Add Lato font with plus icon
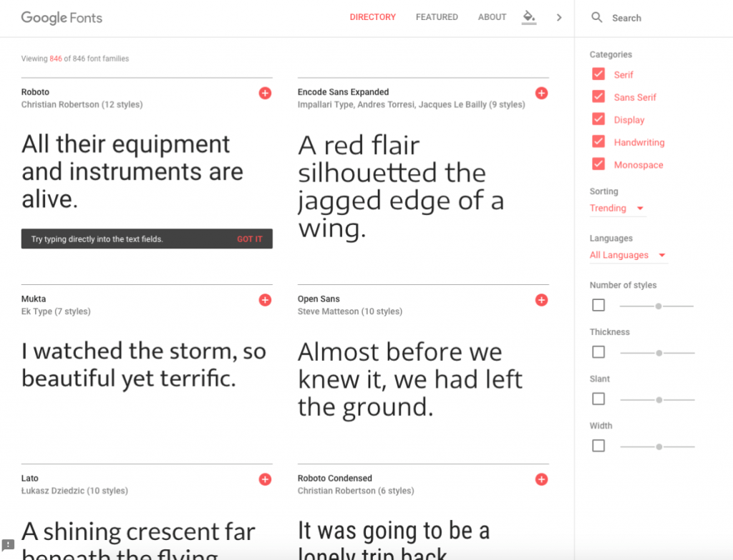This screenshot has width=733, height=560. tap(265, 479)
